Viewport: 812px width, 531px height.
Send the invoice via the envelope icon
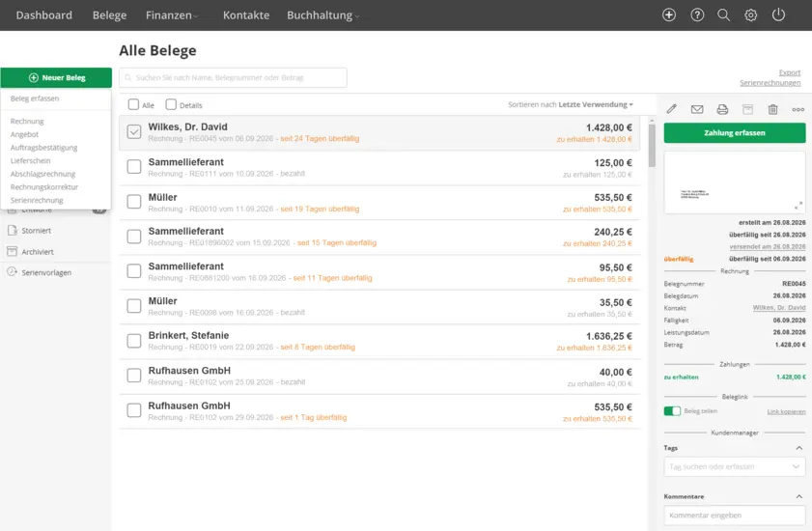[697, 109]
